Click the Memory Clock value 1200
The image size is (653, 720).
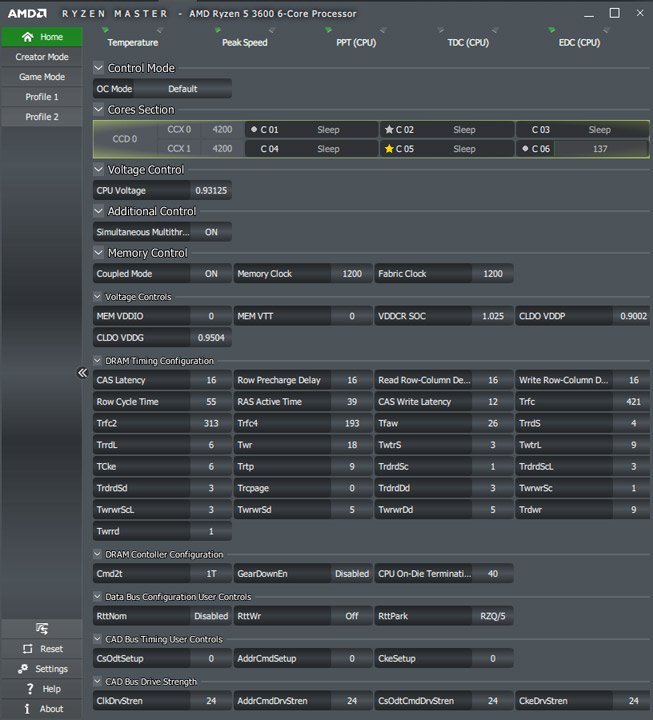click(352, 274)
